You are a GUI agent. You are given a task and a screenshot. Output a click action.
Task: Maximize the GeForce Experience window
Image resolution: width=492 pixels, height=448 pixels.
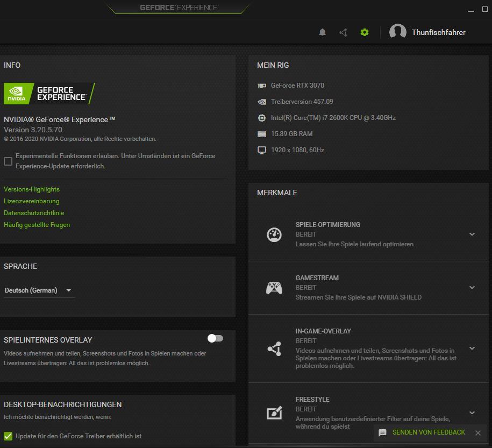click(x=485, y=9)
